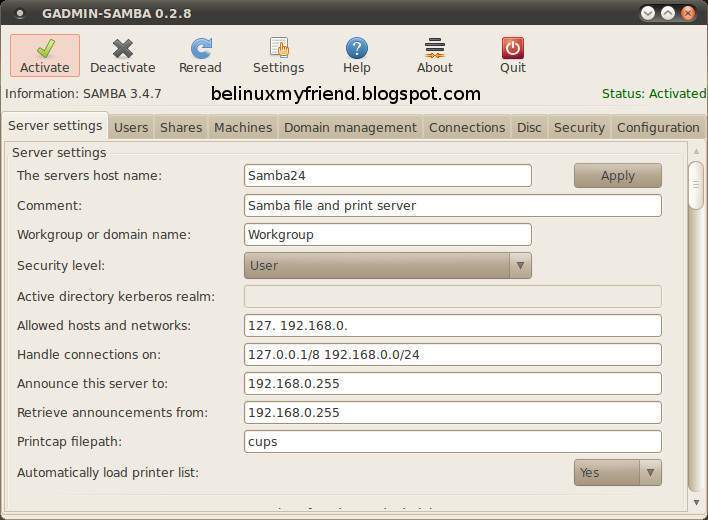This screenshot has height=520, width=708.
Task: Click the Activate checkmark icon
Action: (45, 48)
